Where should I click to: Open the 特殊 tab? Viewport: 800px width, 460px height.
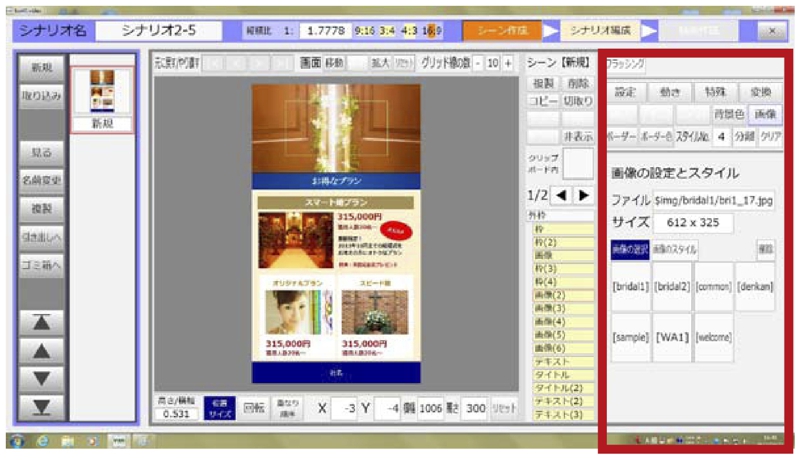click(x=715, y=92)
